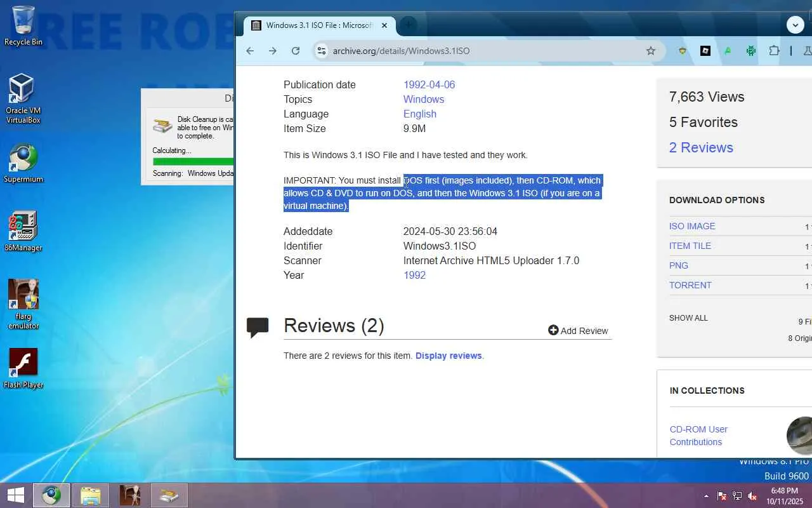Open the taskbar clock showing 6:48 PM

click(784, 496)
